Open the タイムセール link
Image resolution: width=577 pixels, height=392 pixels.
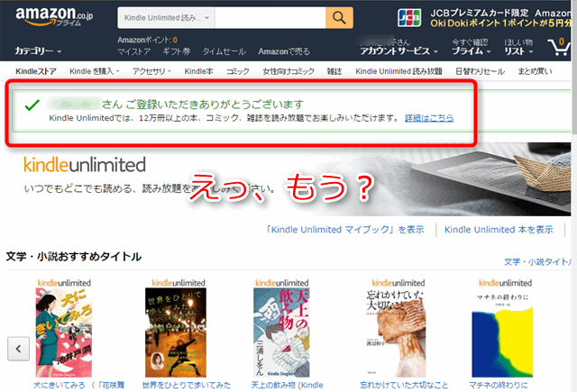[224, 52]
